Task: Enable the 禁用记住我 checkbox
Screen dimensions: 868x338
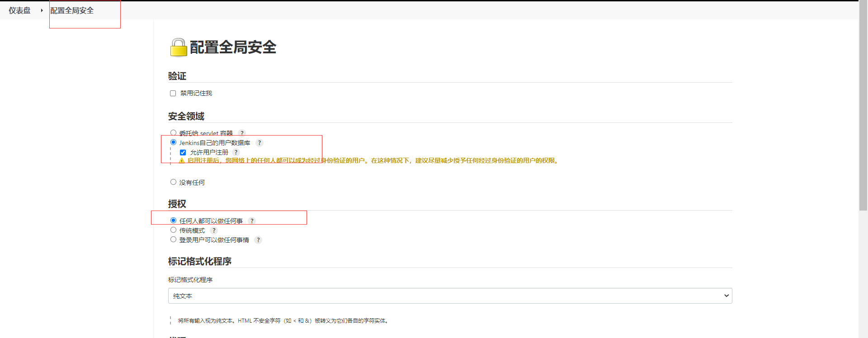Action: pos(173,93)
